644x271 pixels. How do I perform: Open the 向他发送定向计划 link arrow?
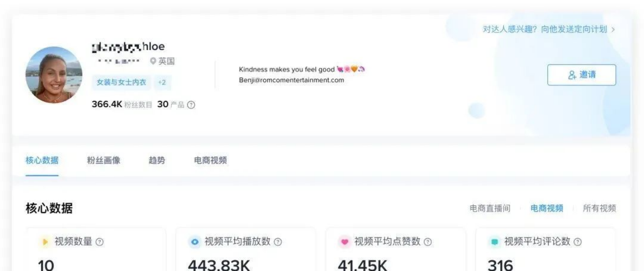(x=613, y=29)
